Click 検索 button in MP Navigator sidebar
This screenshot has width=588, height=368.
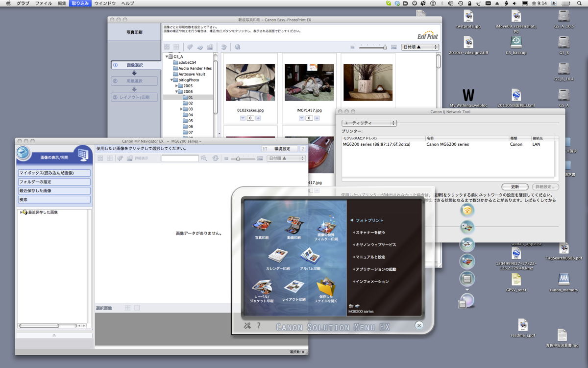point(54,200)
